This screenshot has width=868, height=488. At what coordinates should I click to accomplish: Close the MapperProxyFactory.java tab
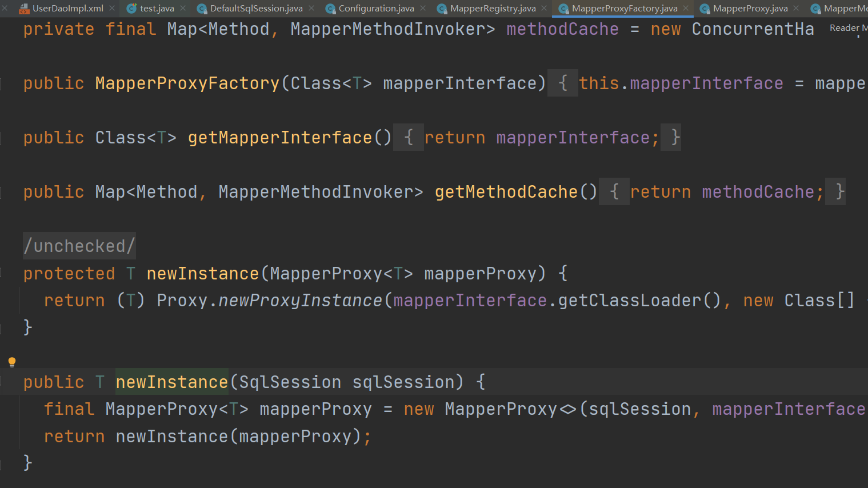tap(686, 8)
